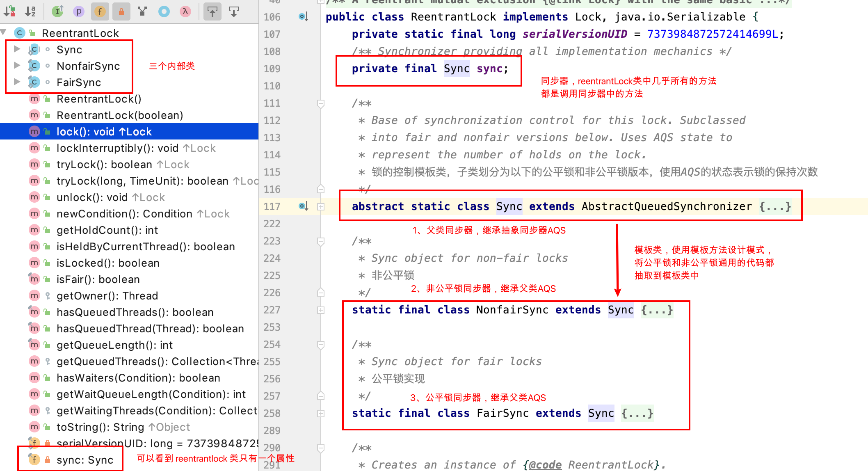
Task: Click the method icon beside unlock()
Action: click(x=34, y=197)
